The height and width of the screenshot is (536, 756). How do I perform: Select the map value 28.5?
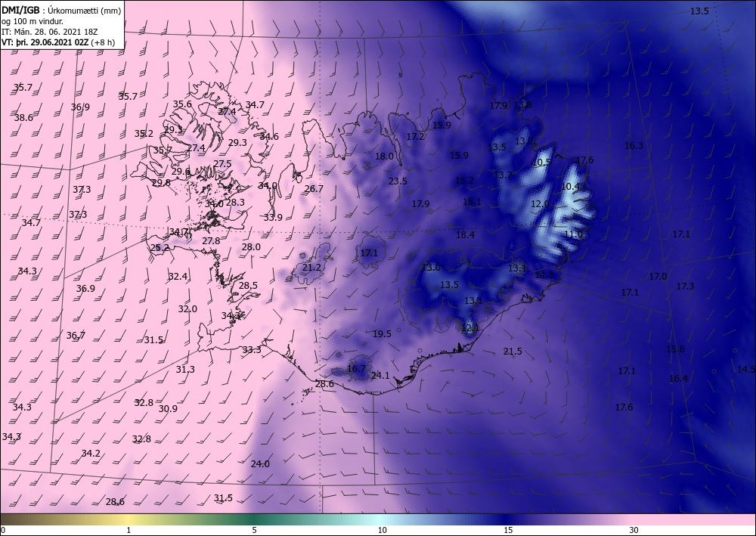click(x=248, y=285)
